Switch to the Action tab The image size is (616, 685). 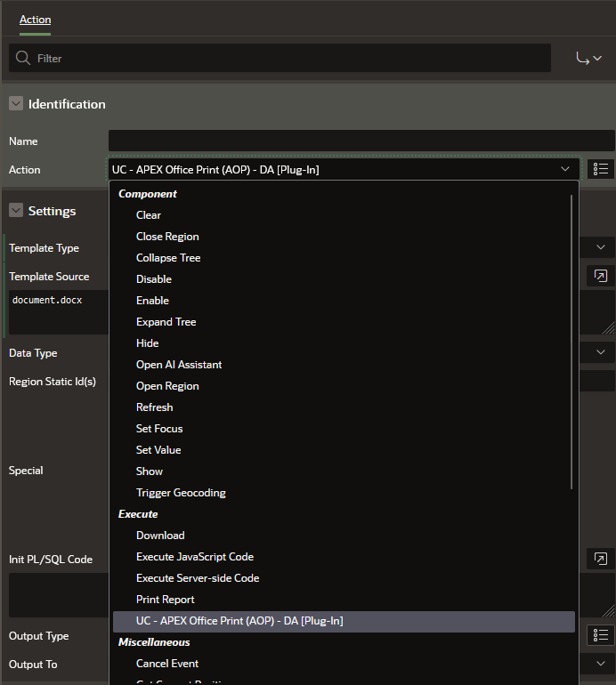tap(36, 19)
